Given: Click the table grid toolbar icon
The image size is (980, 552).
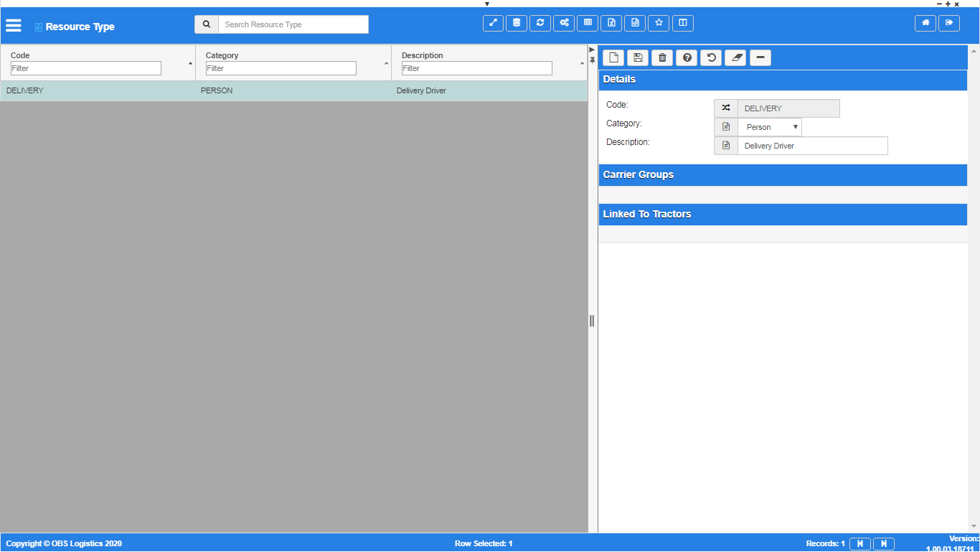Looking at the screenshot, I should 588,23.
